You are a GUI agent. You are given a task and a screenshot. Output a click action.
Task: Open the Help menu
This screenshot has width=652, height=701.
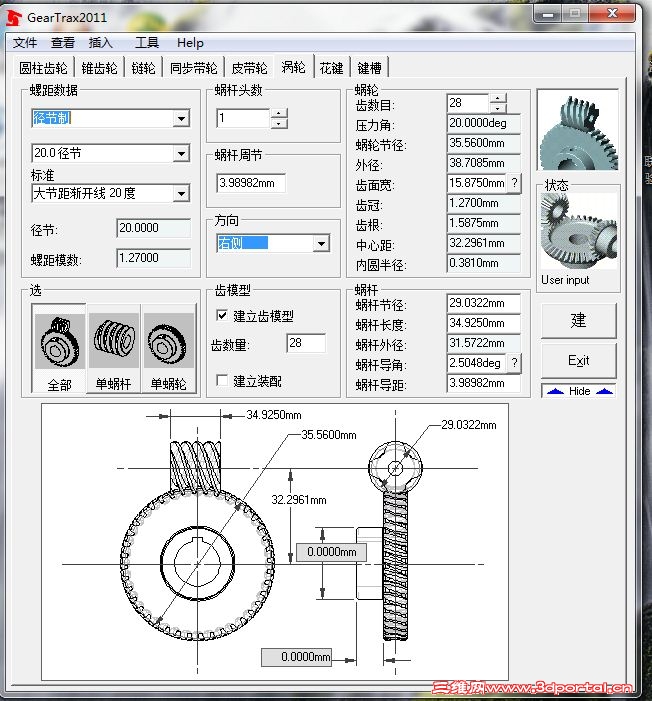click(190, 43)
